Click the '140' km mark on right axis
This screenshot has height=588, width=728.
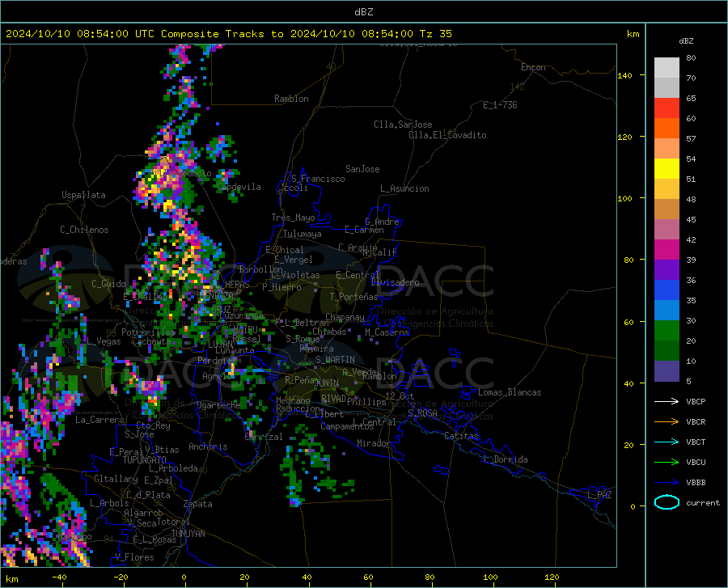[624, 75]
